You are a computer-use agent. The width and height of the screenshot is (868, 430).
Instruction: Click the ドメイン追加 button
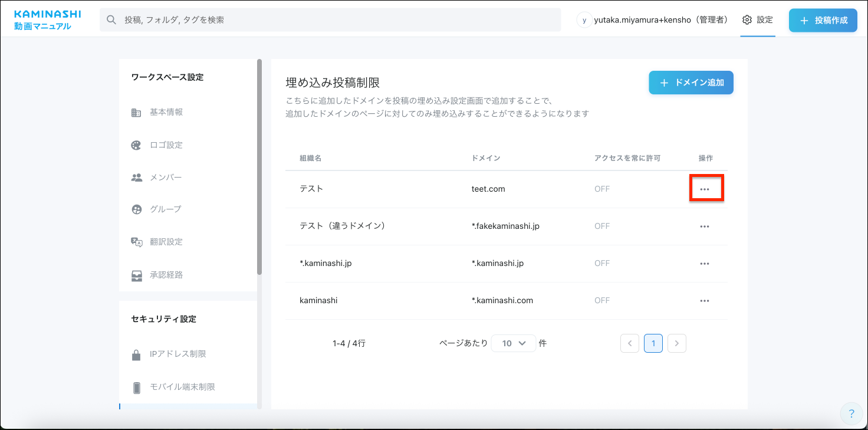[x=691, y=83]
